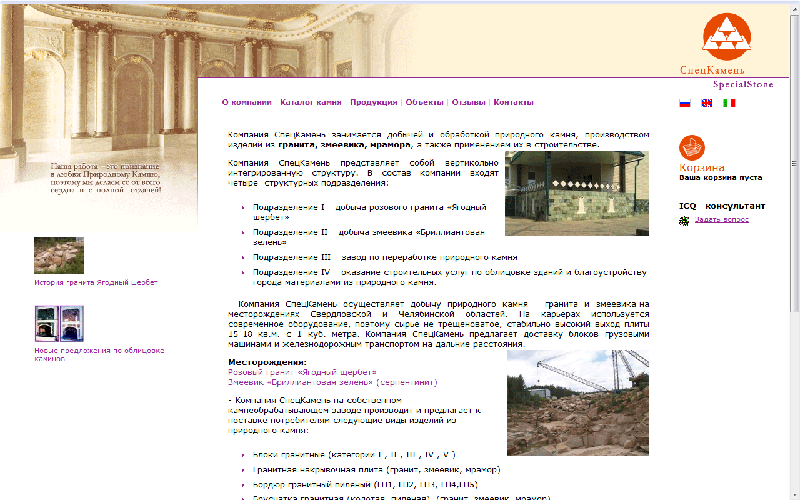This screenshot has height=500, width=800.
Task: Click the "ICQ консультант" heading
Action: point(722,206)
